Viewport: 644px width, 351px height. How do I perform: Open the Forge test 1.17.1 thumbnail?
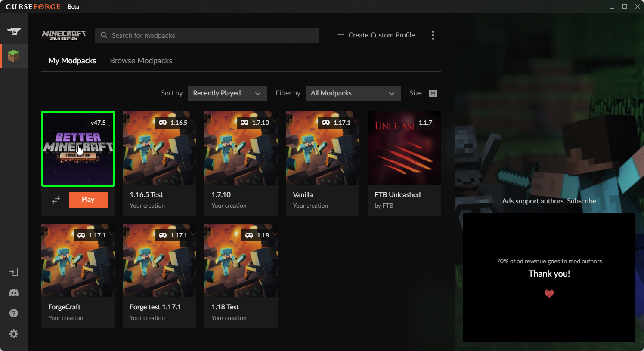[159, 260]
